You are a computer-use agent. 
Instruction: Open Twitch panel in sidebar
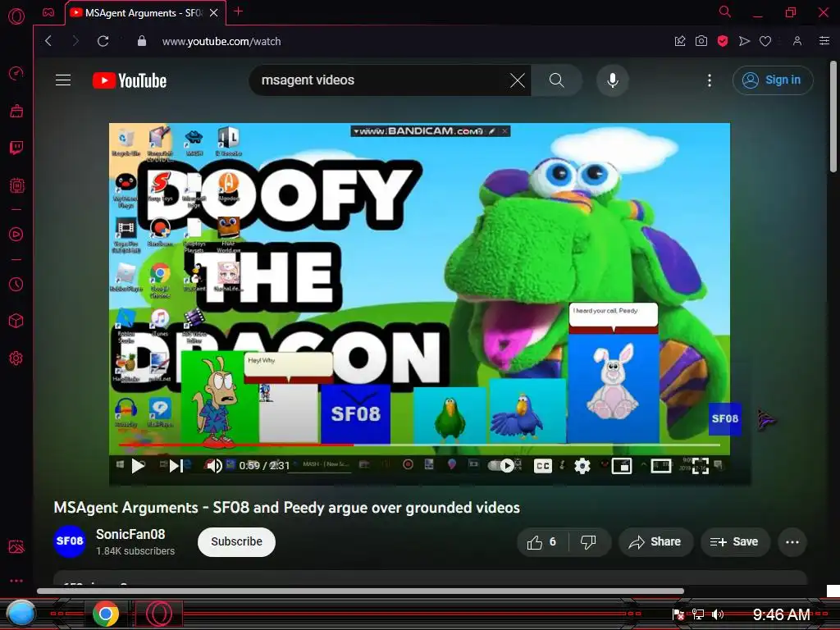click(16, 148)
